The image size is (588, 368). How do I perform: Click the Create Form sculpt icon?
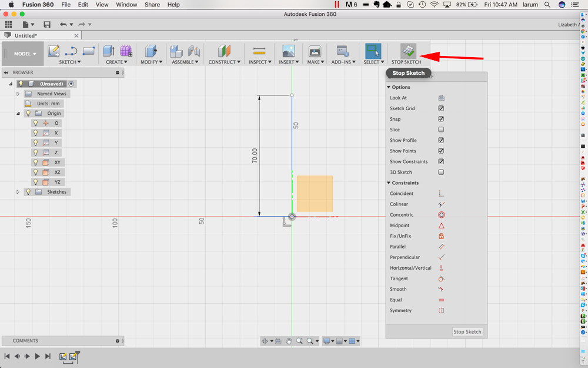126,51
